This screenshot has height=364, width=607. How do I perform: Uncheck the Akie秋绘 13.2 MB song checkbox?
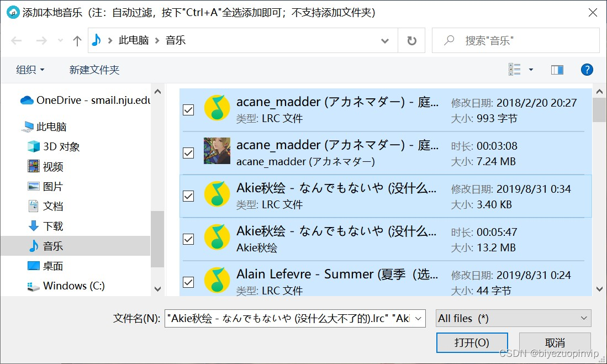coord(188,239)
